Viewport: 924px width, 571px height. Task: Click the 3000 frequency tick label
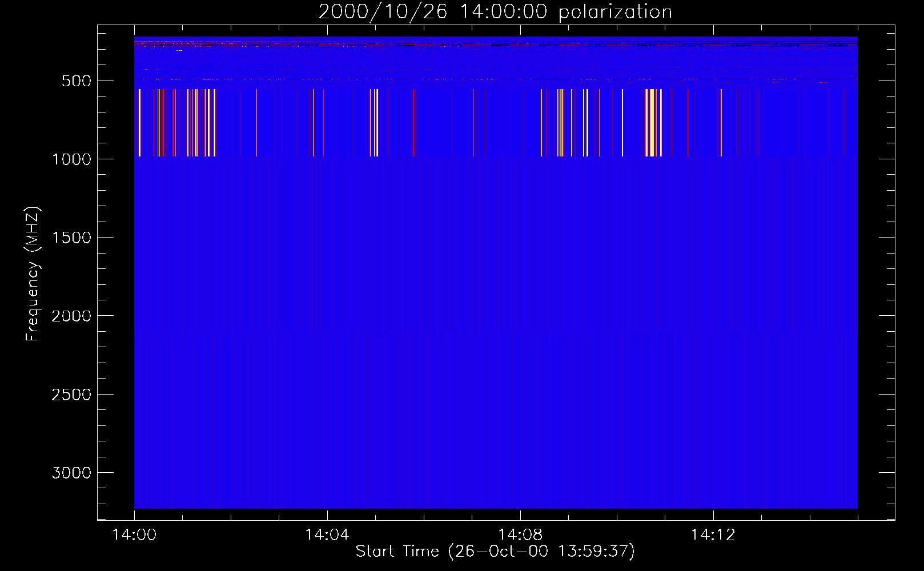point(71,473)
